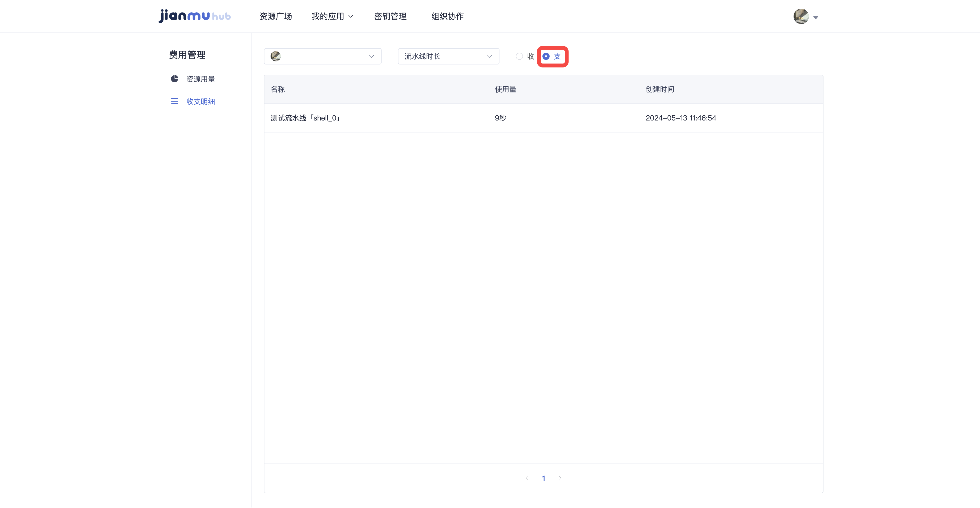980x508 pixels.
Task: Open the account selector dropdown with avatar
Action: click(322, 56)
